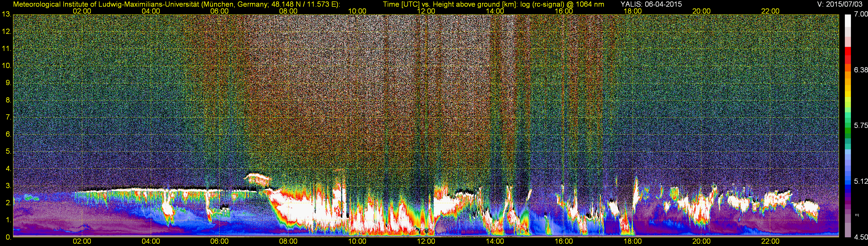
Task: Click the thin white cloud layer near 04:00 at 2.7 km
Action: click(152, 190)
